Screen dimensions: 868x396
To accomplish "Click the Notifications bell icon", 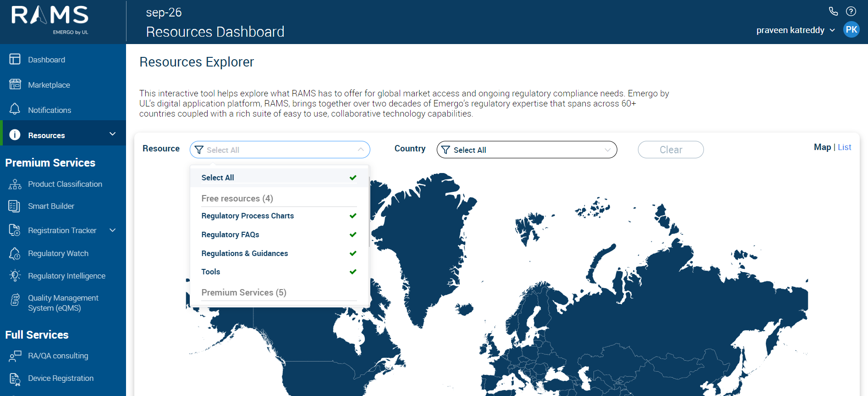I will (15, 109).
